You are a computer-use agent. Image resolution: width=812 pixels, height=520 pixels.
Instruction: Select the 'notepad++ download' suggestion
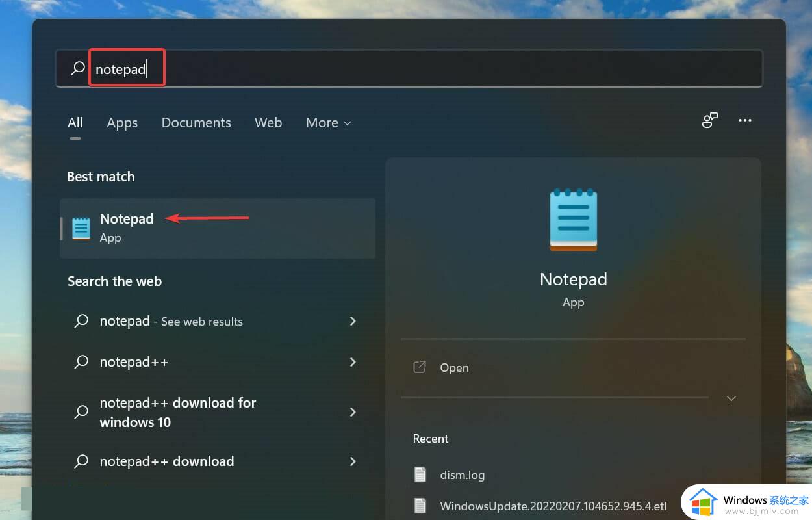pyautogui.click(x=218, y=461)
